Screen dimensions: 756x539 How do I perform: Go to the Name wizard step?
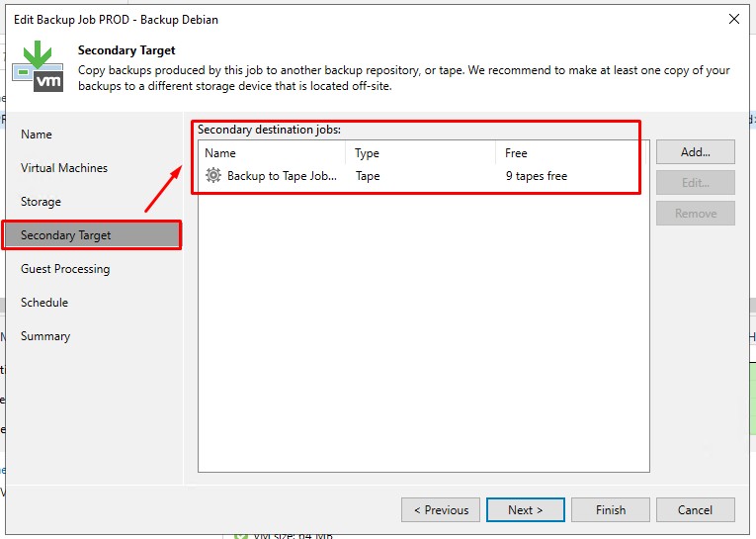coord(37,135)
